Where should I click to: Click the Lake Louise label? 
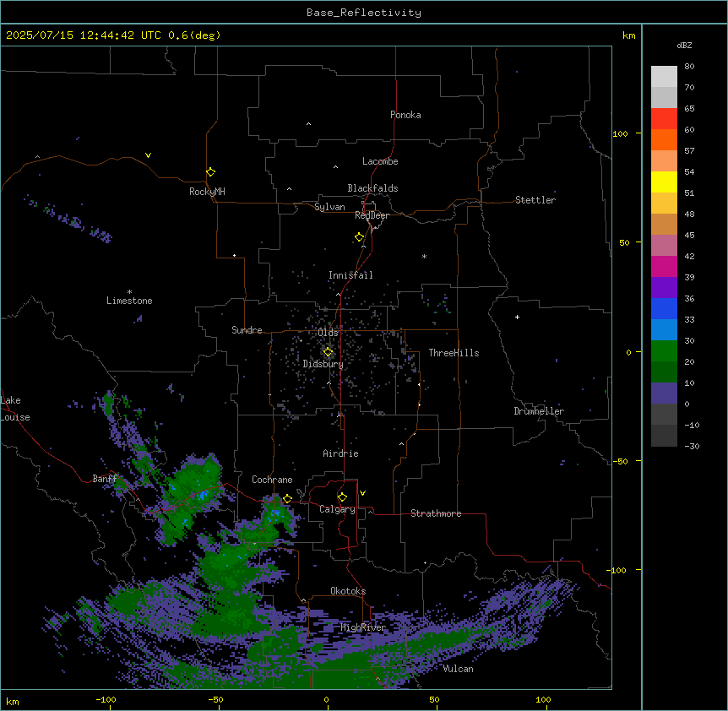point(15,409)
